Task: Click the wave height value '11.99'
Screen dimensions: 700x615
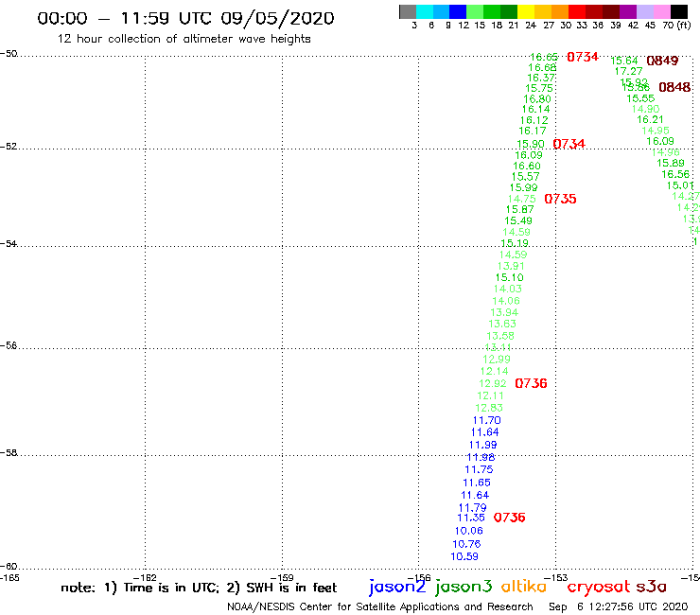Action: [x=483, y=445]
